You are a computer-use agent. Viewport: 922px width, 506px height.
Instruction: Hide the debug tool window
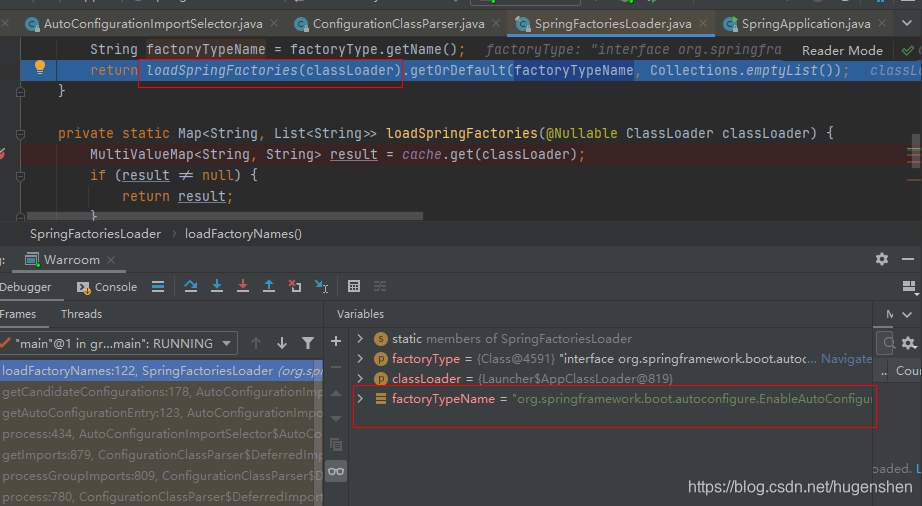[908, 259]
